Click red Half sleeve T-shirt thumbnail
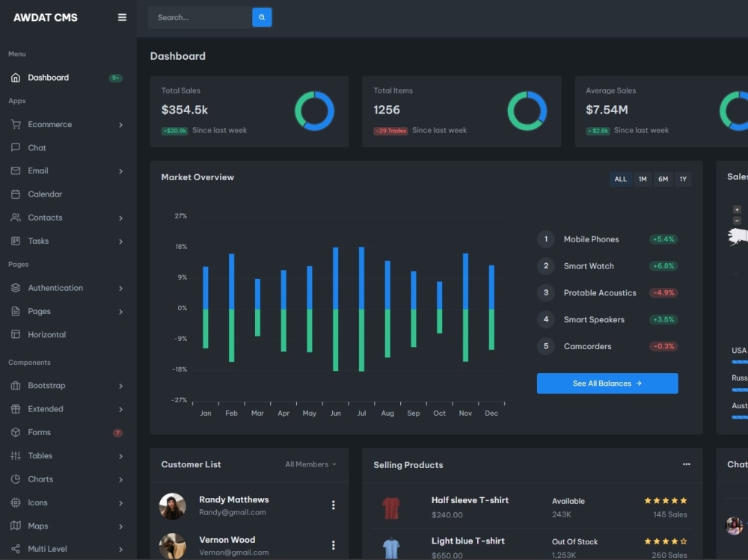748x560 pixels. click(391, 508)
